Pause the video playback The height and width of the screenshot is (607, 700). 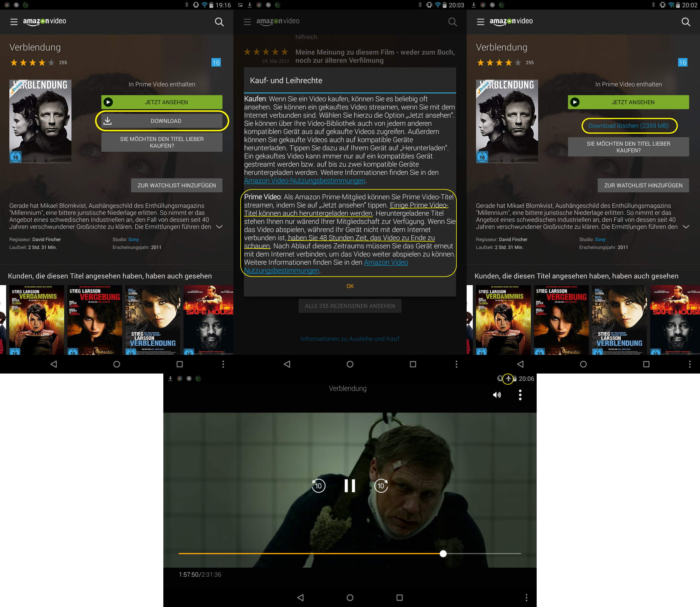350,486
